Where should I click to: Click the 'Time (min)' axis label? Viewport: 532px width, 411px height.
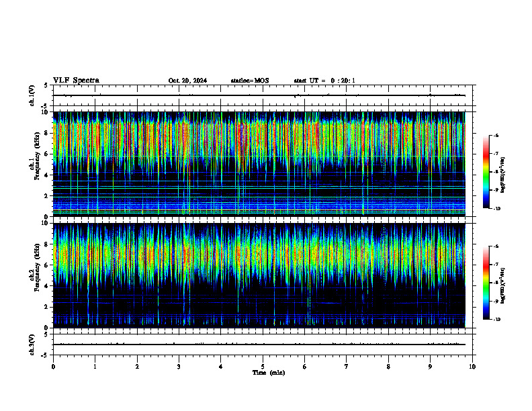(269, 373)
